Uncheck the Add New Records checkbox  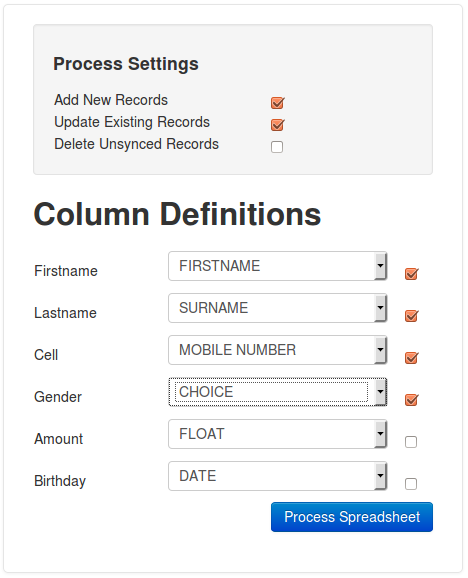click(277, 103)
